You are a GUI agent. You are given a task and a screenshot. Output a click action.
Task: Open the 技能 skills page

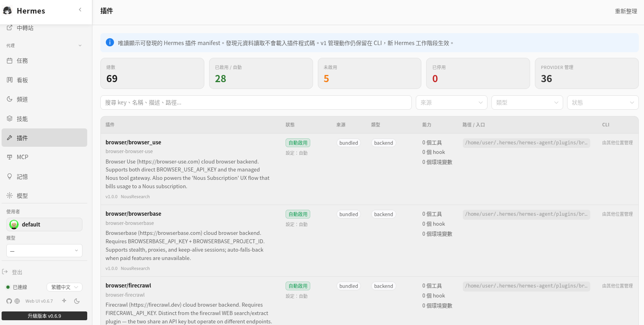tap(44, 119)
